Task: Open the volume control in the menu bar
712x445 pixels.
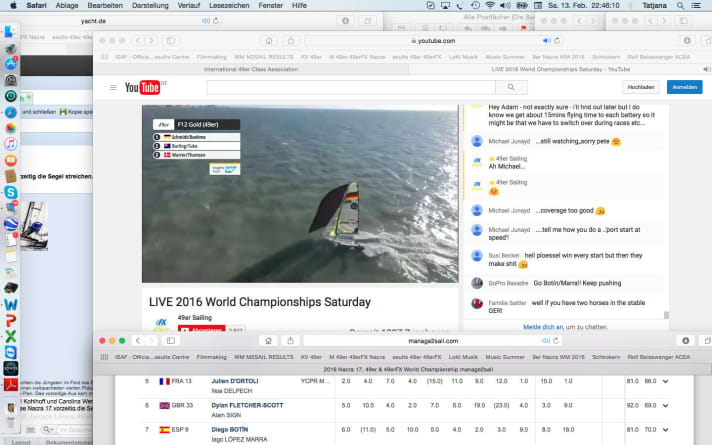Action: pyautogui.click(x=505, y=5)
